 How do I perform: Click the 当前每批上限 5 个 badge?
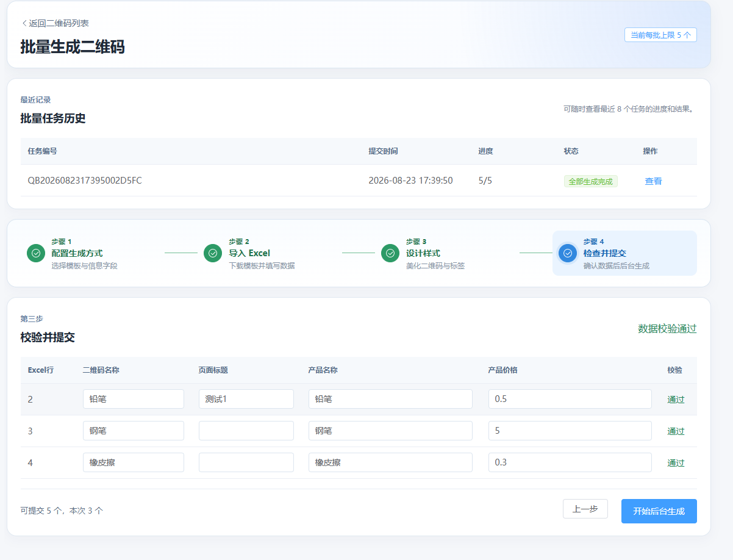(x=660, y=35)
